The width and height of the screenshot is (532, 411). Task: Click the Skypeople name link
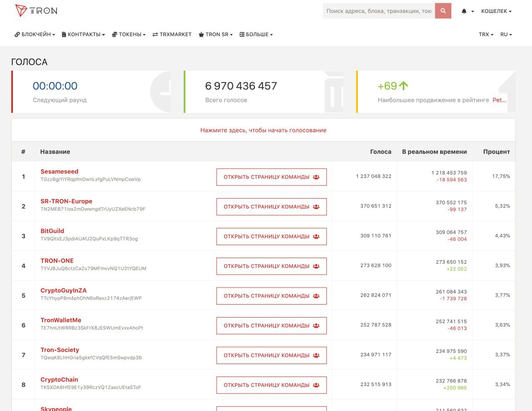(x=56, y=409)
